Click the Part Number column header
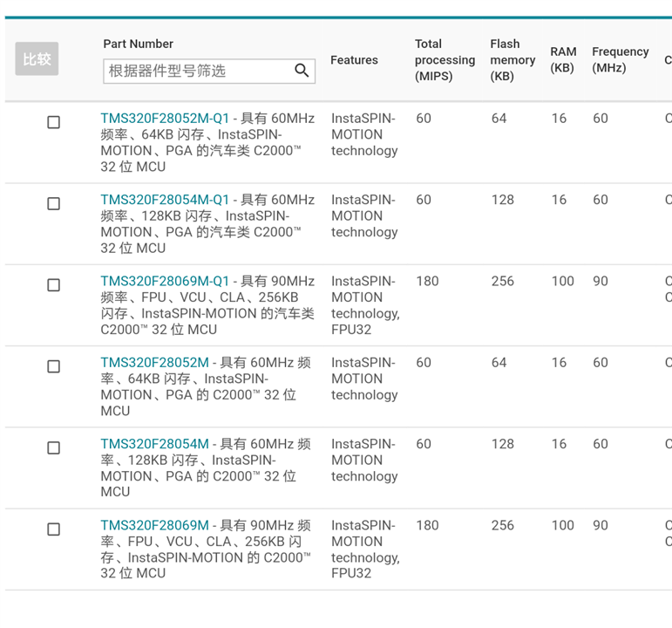 tap(138, 44)
